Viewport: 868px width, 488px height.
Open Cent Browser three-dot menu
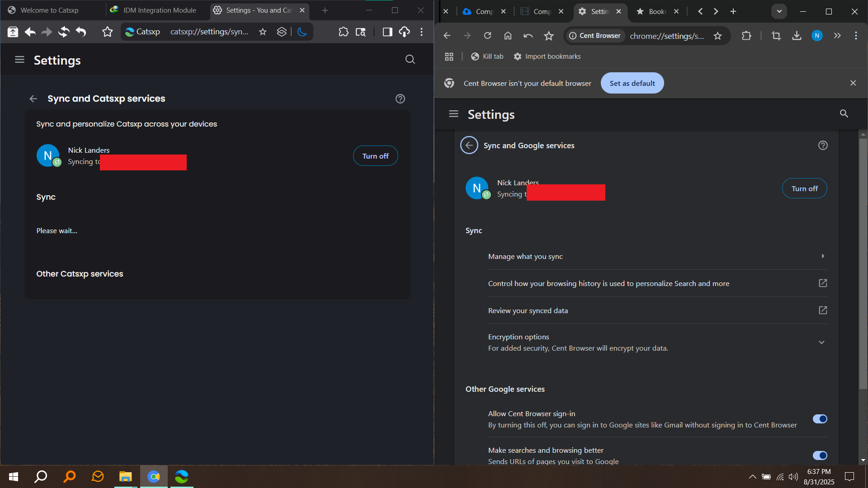pyautogui.click(x=856, y=36)
